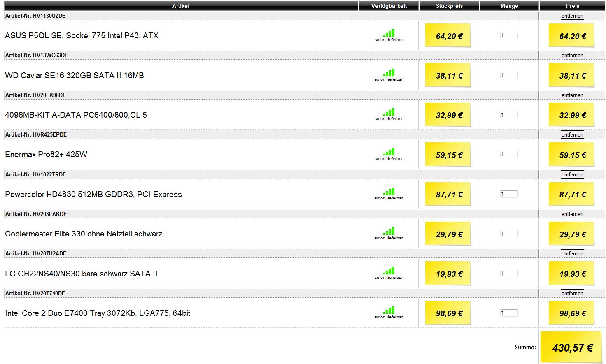Open product Enermax Pro82+ 425W
Screen dimensions: 606x364
point(46,154)
